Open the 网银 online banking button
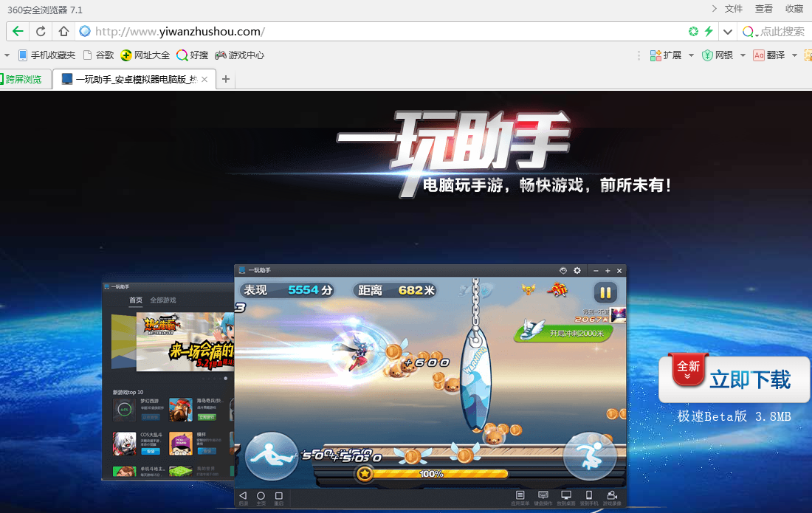 718,55
